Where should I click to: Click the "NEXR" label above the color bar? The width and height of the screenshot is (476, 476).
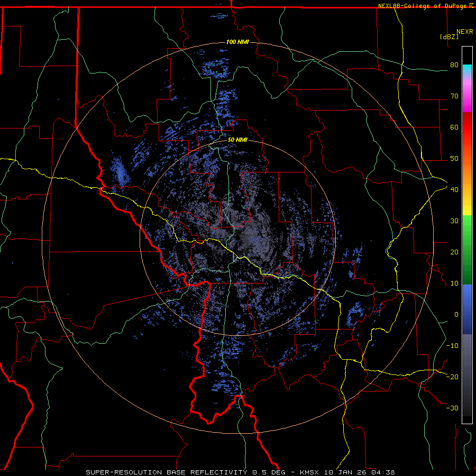pyautogui.click(x=465, y=32)
